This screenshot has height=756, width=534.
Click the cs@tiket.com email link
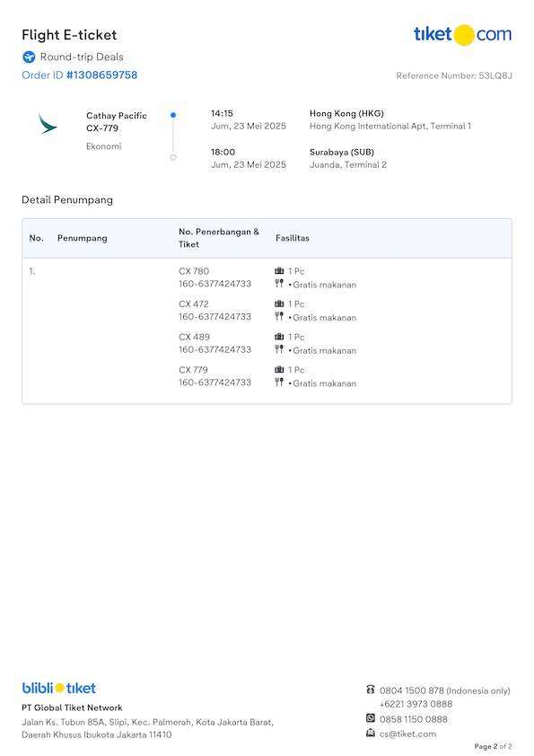coord(407,734)
